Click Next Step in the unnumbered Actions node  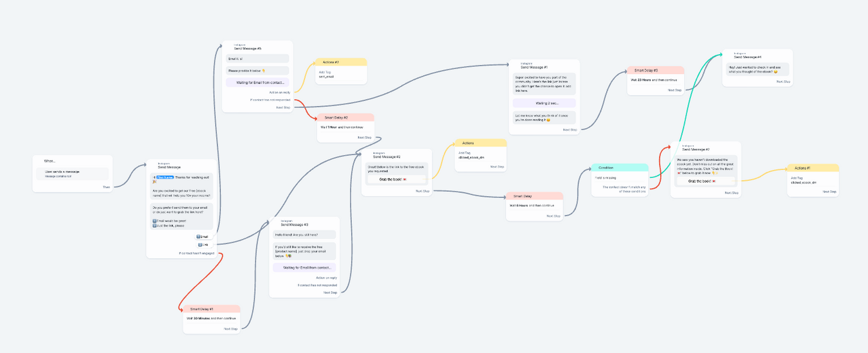point(497,167)
